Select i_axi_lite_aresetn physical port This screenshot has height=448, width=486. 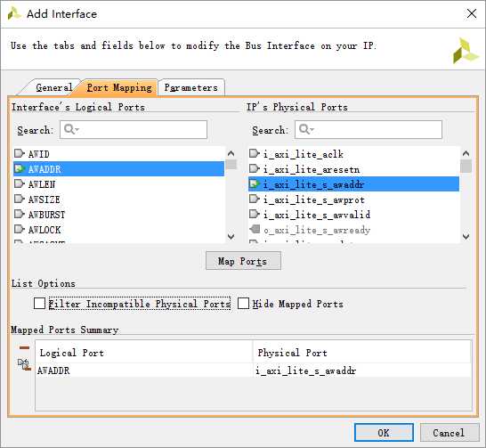[x=353, y=169]
